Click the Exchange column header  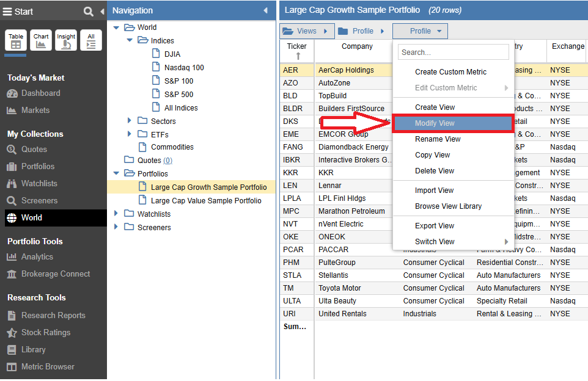(x=568, y=46)
